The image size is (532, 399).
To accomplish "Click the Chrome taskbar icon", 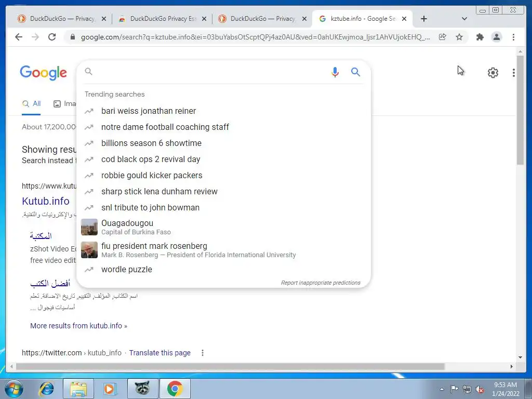I will (175, 389).
